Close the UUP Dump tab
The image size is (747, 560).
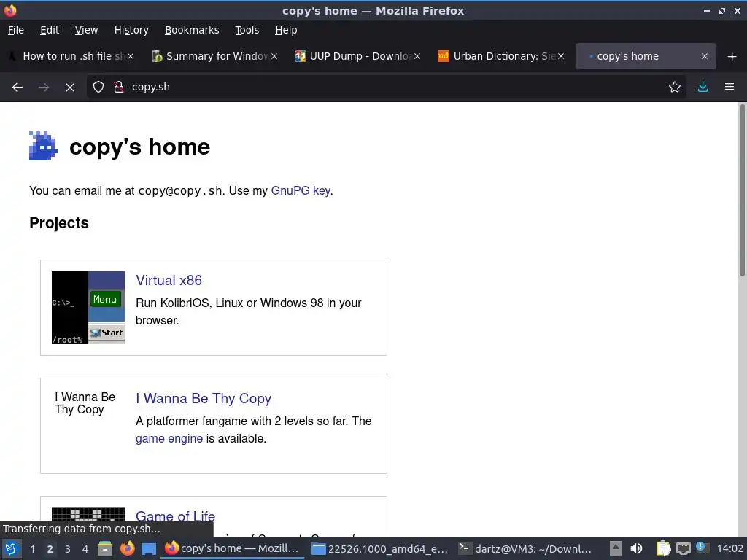tap(417, 57)
